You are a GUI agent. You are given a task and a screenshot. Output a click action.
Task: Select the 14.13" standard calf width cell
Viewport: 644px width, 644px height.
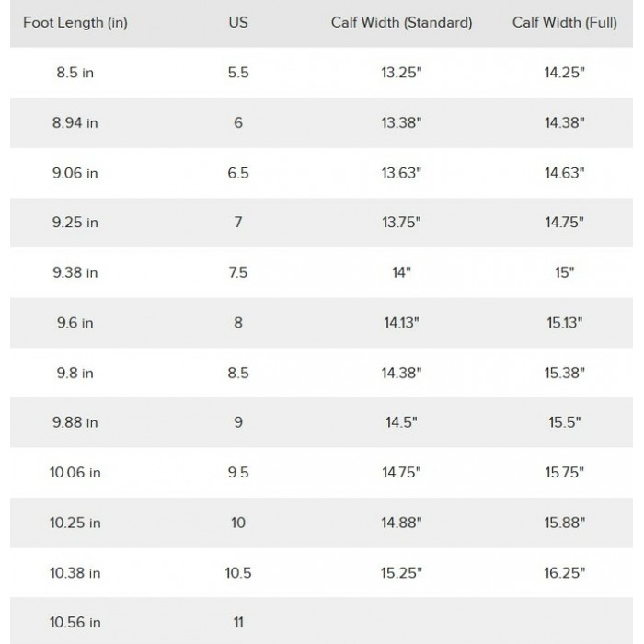[x=401, y=323]
